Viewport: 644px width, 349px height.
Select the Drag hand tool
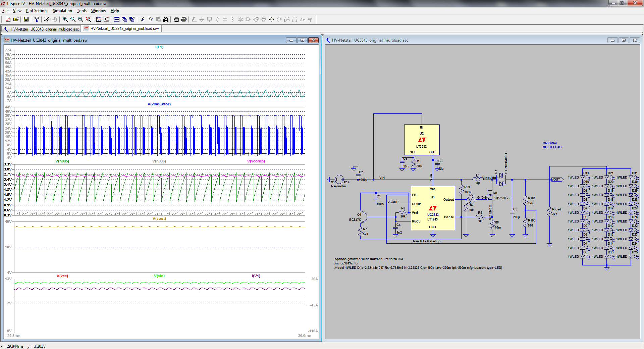264,19
